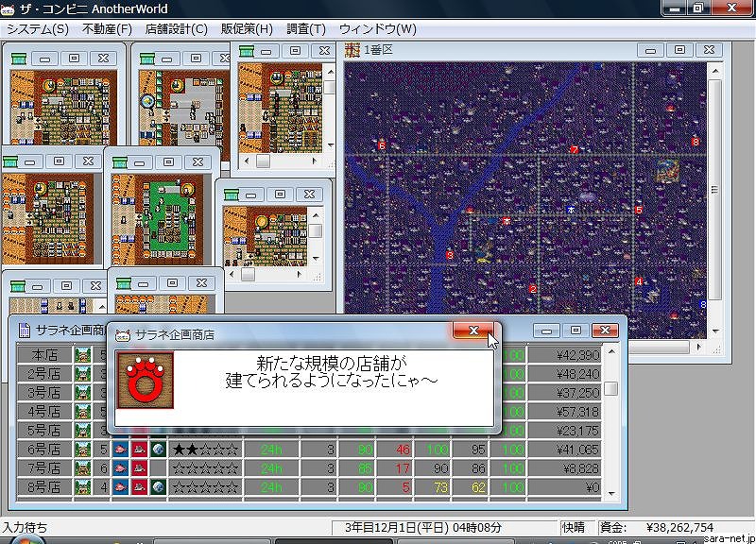The image size is (756, 544).
Task: Click the store building icon next to 7号店
Action: click(x=83, y=468)
